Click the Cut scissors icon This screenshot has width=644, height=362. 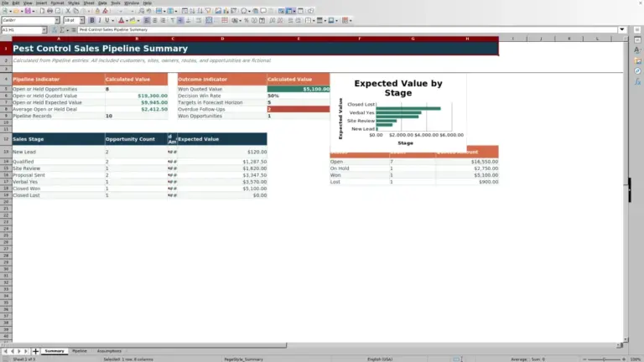pyautogui.click(x=68, y=11)
